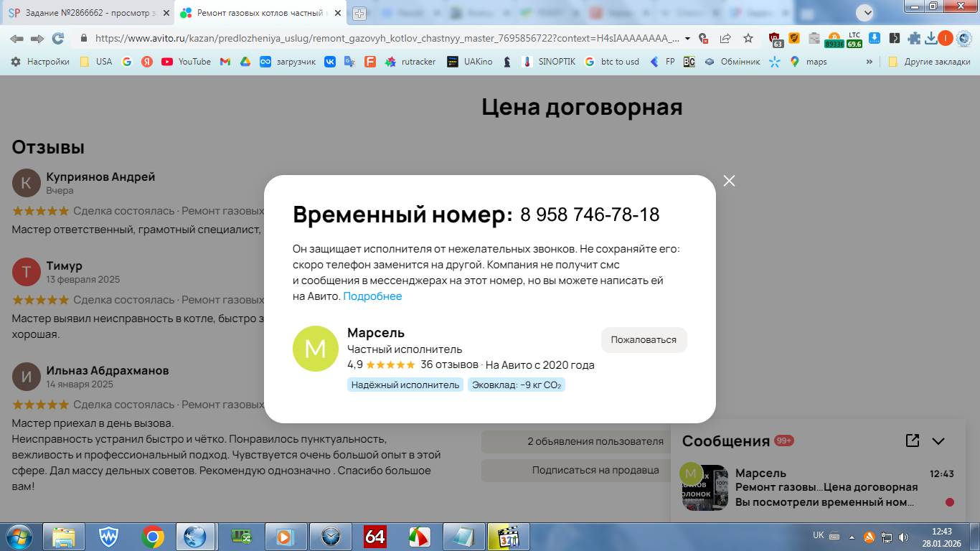Click reviewer name 'Куприянов Андрей'

(100, 176)
